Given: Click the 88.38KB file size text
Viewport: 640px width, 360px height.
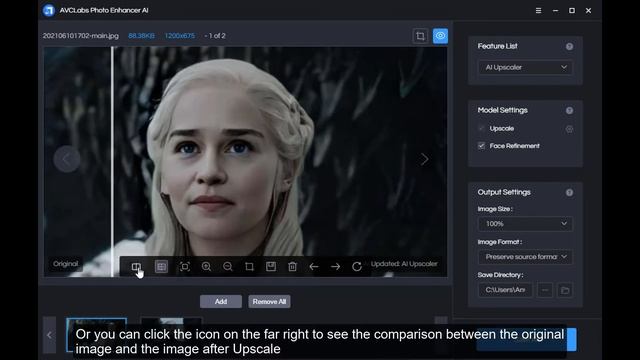Looking at the screenshot, I should [141, 36].
